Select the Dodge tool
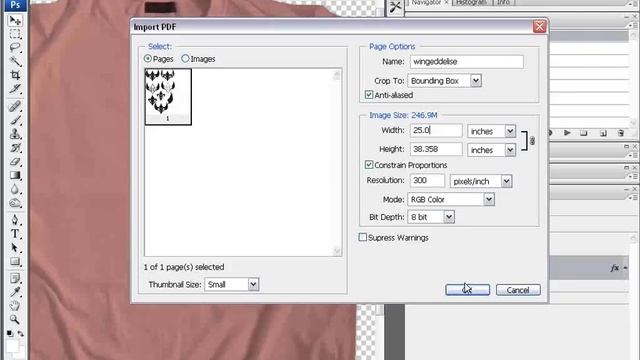Viewport: 640px width, 360px height. 15,203
